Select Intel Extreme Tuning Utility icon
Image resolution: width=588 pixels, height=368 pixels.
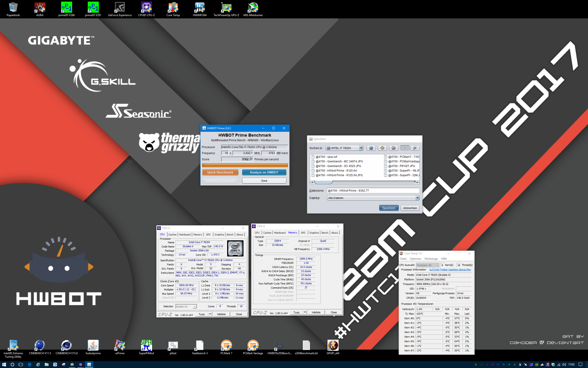(13, 349)
